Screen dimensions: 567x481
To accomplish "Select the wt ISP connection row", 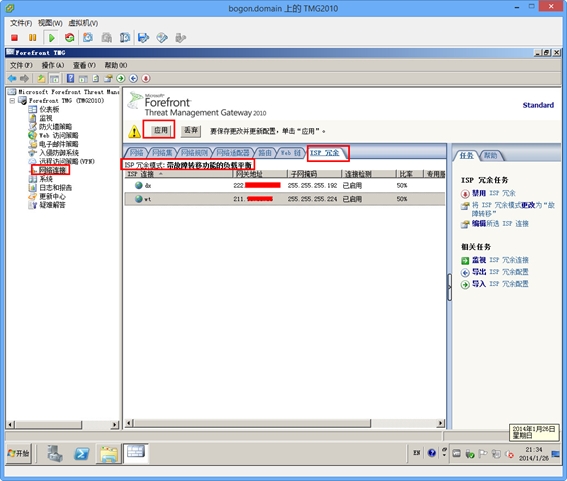I will pos(285,199).
